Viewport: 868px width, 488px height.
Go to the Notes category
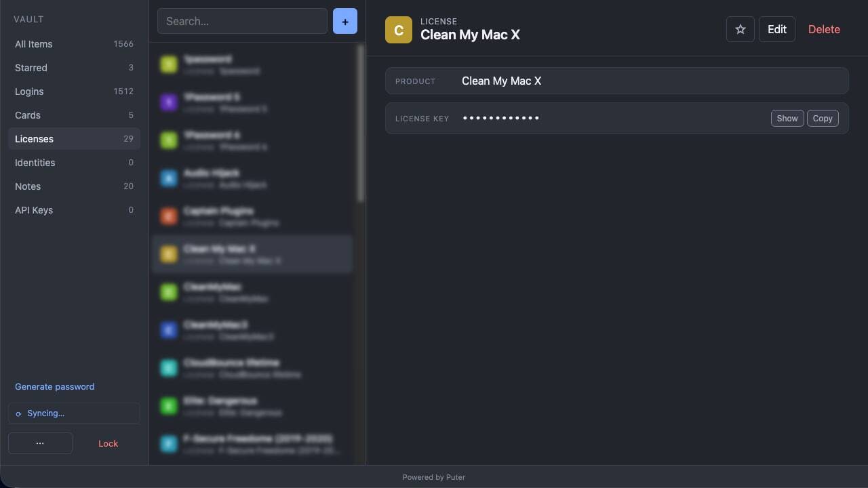pyautogui.click(x=74, y=186)
